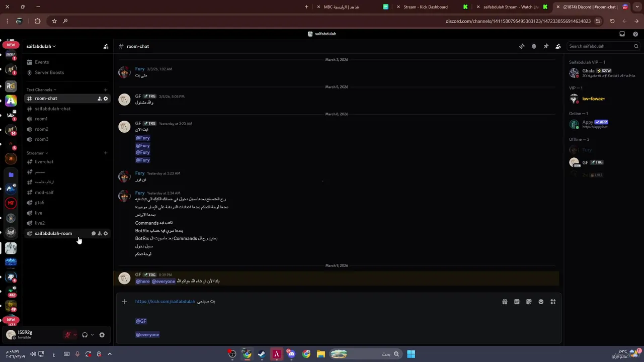Join the room1 voice channel
The image size is (644, 362).
[x=41, y=119]
